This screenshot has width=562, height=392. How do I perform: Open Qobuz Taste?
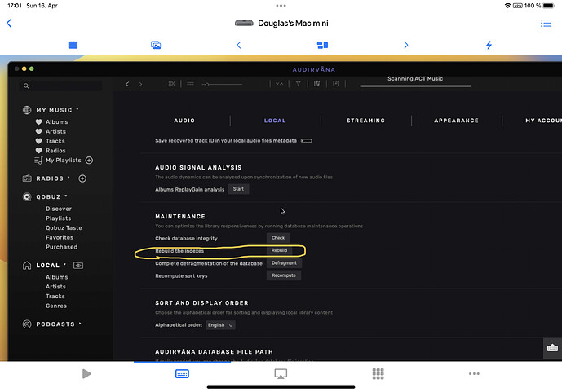pos(64,227)
